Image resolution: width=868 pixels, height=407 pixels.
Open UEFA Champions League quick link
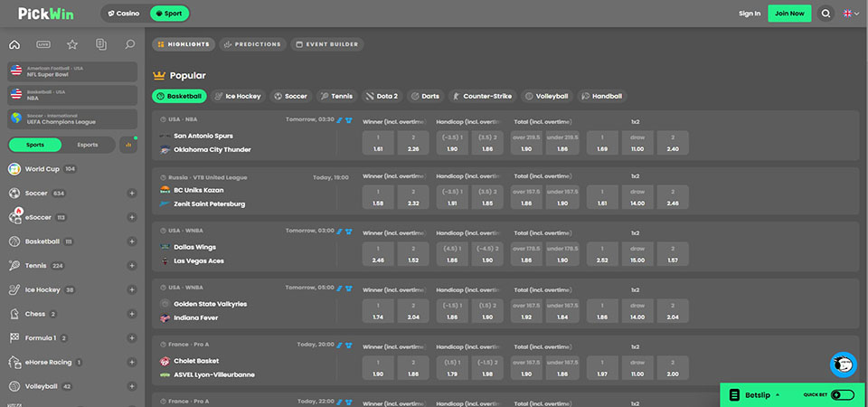point(72,119)
